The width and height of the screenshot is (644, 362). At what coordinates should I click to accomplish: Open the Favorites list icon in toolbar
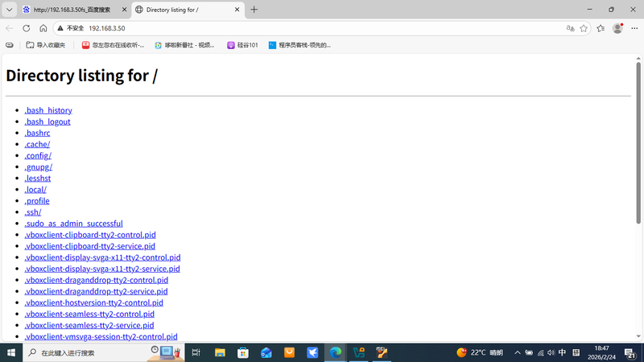pos(601,28)
